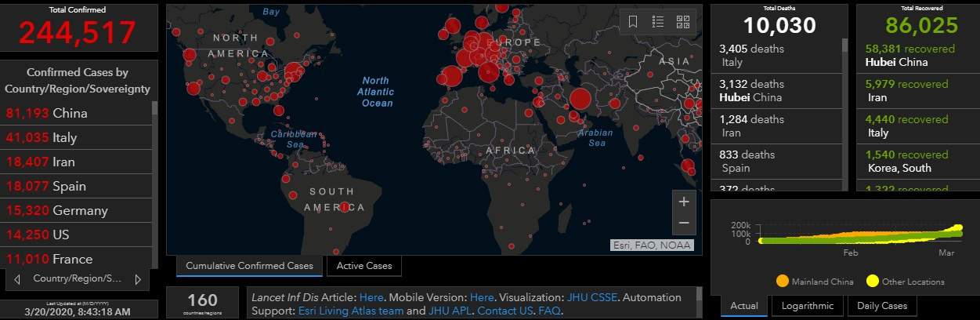Select Cumulative Confirmed Cases tab

point(249,266)
